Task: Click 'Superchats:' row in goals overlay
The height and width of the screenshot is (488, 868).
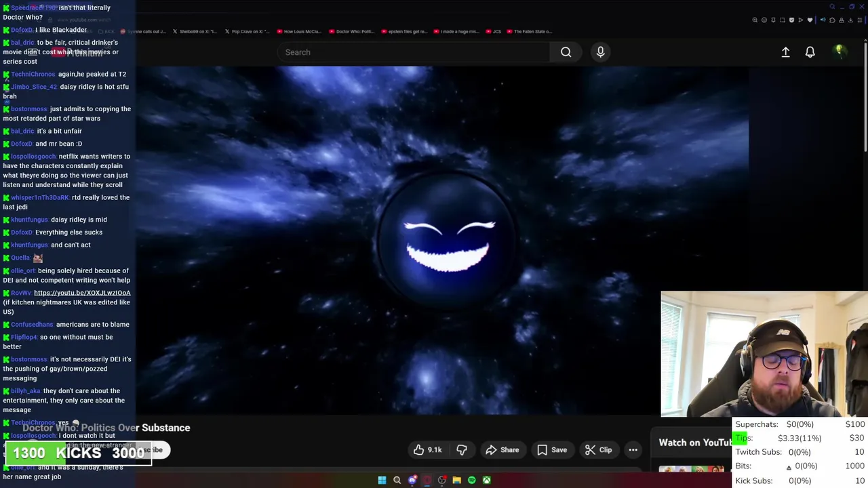Action: coord(800,424)
